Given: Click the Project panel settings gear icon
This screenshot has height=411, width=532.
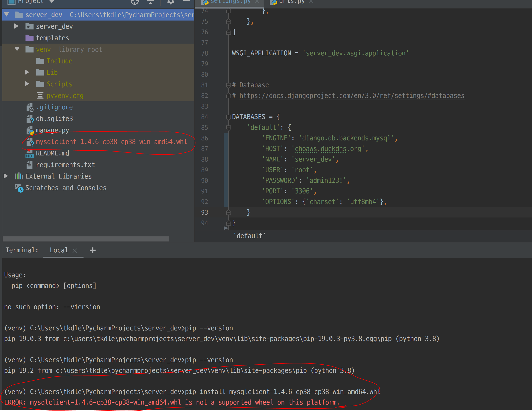Looking at the screenshot, I should (x=170, y=2).
